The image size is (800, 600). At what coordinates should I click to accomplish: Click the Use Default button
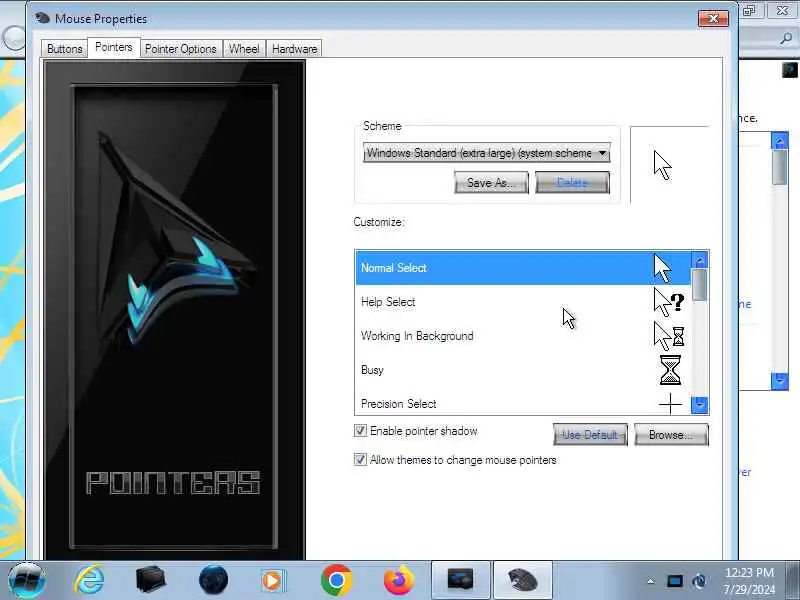pyautogui.click(x=590, y=435)
